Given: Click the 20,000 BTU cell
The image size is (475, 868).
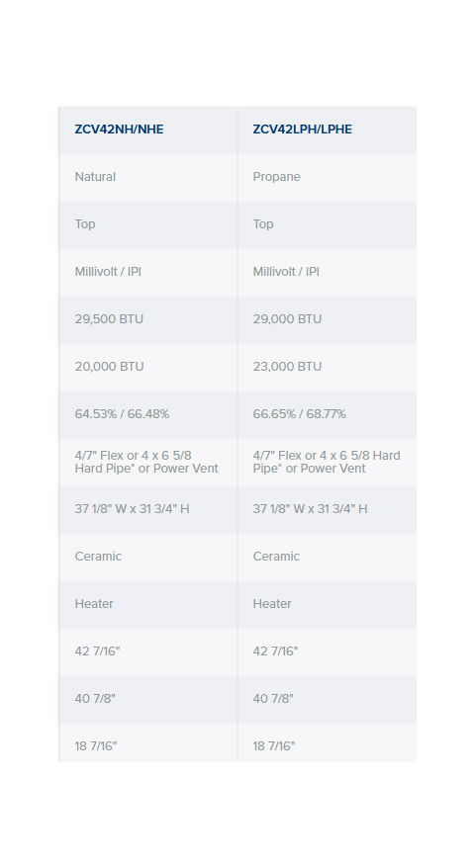Looking at the screenshot, I should 109,367.
